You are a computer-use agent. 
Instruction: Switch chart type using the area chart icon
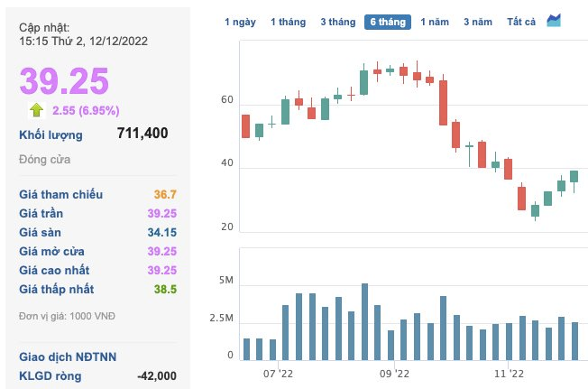[x=554, y=20]
